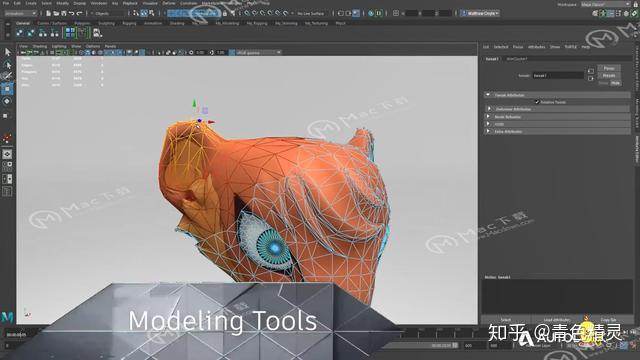Open the Workspace dropdown
640x360 pixels.
pyautogui.click(x=606, y=4)
